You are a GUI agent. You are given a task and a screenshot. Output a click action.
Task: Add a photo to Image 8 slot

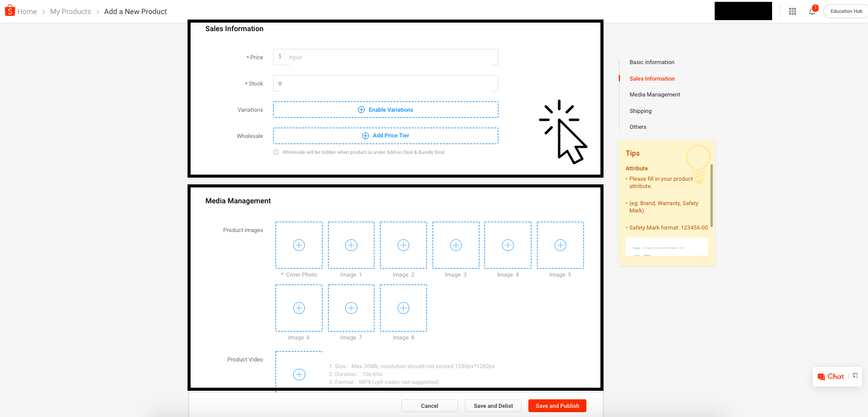[404, 308]
